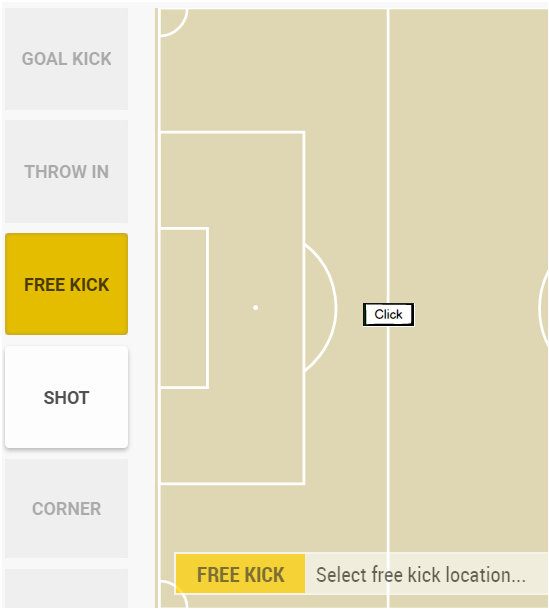The height and width of the screenshot is (612, 549).
Task: Click the highlighted FREE KICK button
Action: click(66, 284)
